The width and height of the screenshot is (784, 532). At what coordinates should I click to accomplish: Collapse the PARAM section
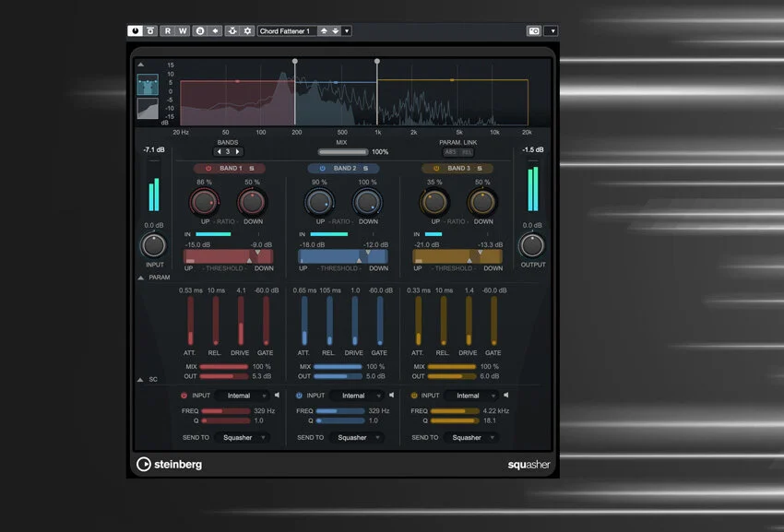141,278
